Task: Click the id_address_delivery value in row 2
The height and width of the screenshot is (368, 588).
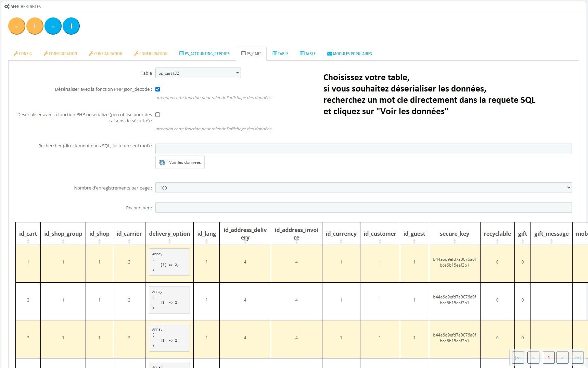Action: pyautogui.click(x=245, y=300)
